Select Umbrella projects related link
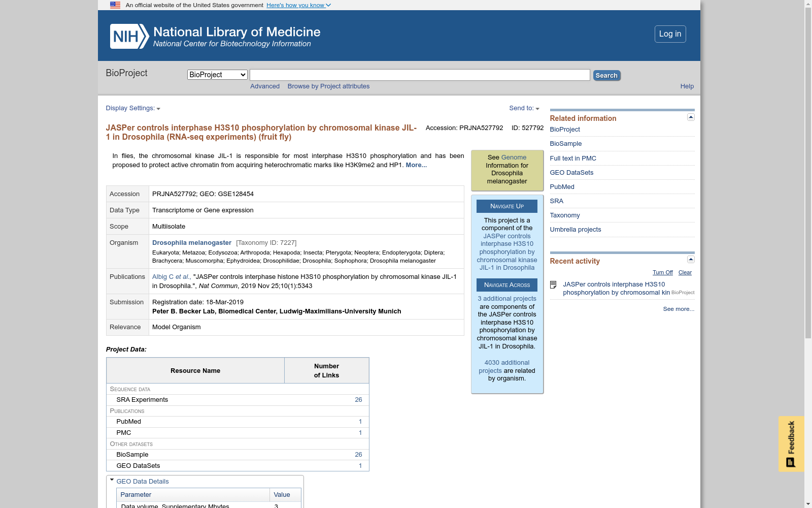 click(x=576, y=230)
